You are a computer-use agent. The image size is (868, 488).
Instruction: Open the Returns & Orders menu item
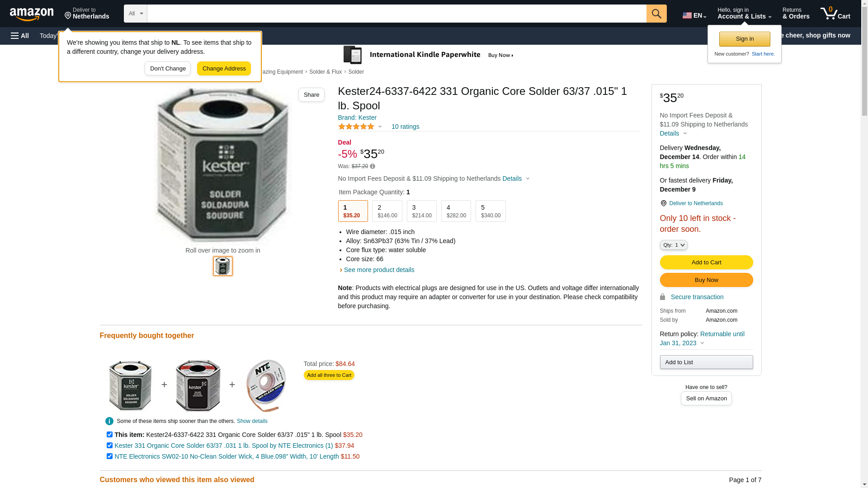796,14
